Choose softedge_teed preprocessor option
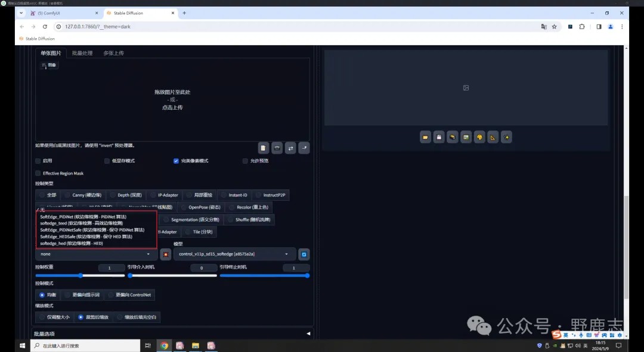This screenshot has width=644, height=352. (x=81, y=223)
